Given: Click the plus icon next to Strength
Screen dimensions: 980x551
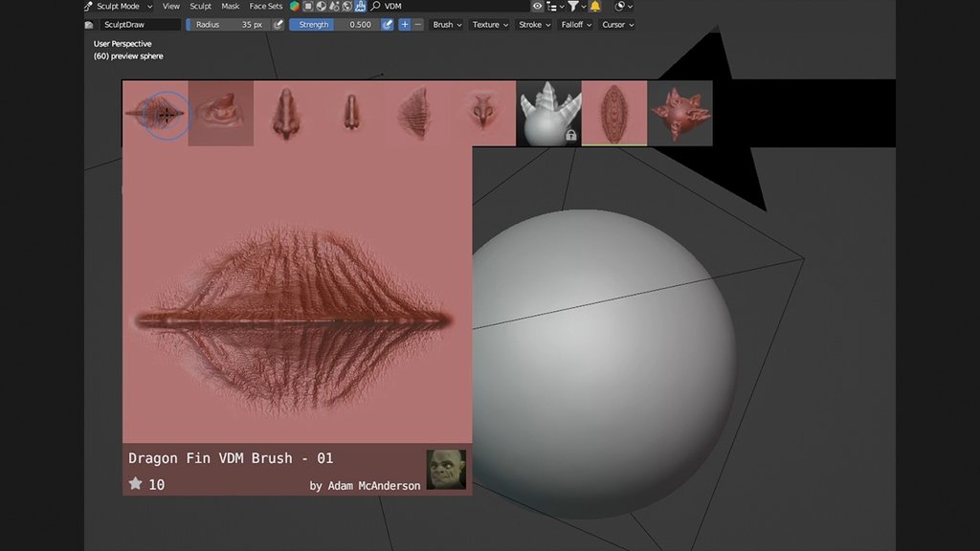Looking at the screenshot, I should point(405,24).
